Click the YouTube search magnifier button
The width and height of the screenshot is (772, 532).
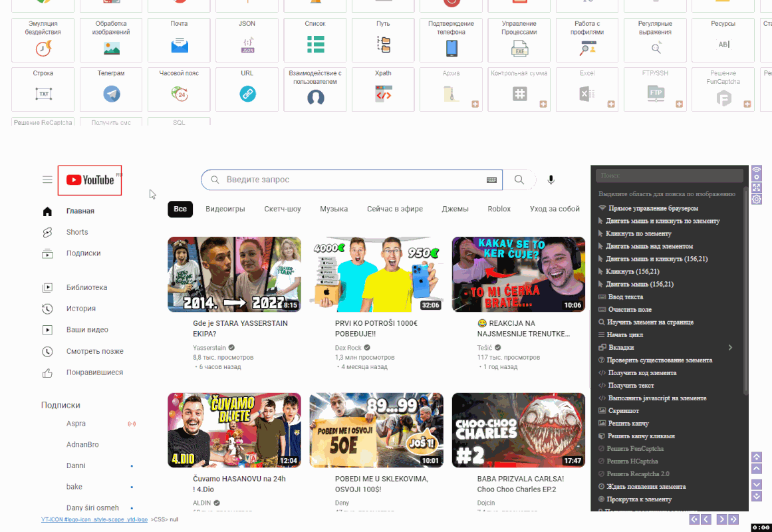pyautogui.click(x=519, y=180)
